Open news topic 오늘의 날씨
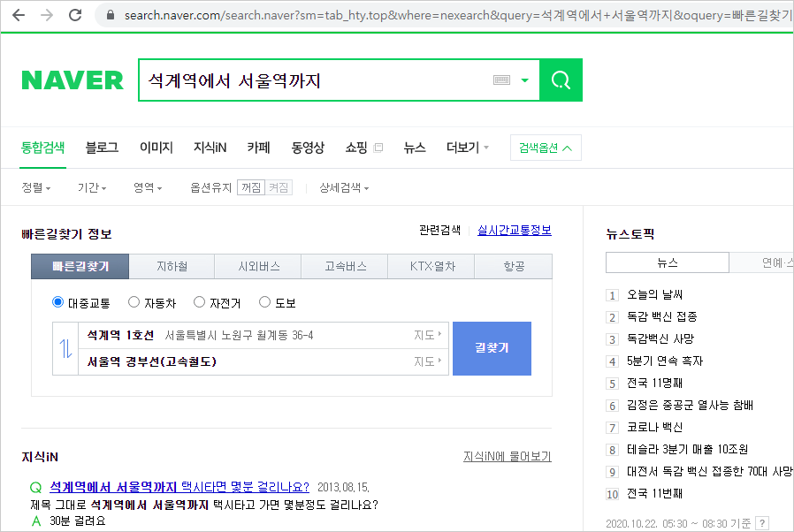Image resolution: width=794 pixels, height=532 pixels. [654, 294]
